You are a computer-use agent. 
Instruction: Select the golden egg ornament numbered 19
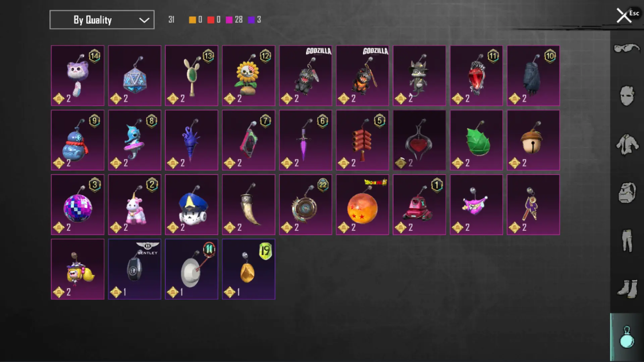click(x=249, y=269)
